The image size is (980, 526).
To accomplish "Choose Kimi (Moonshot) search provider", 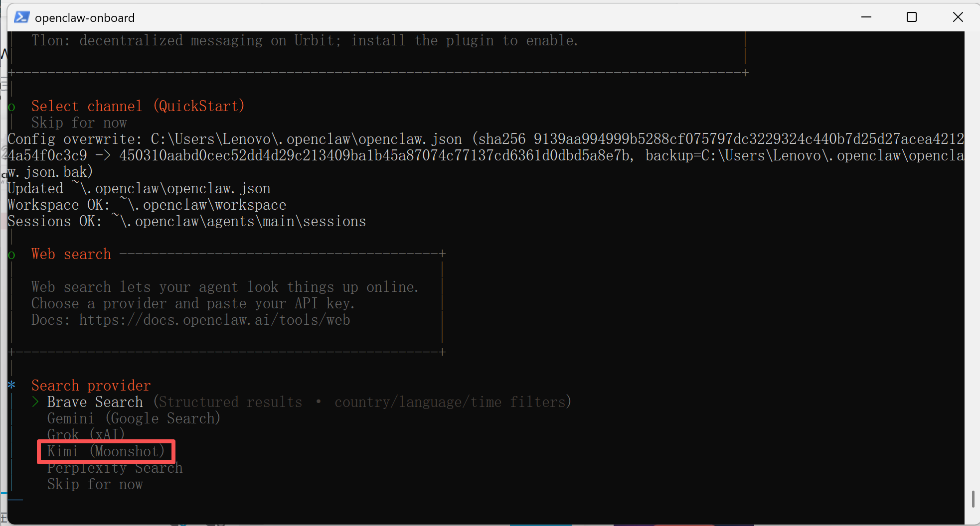I will [106, 451].
